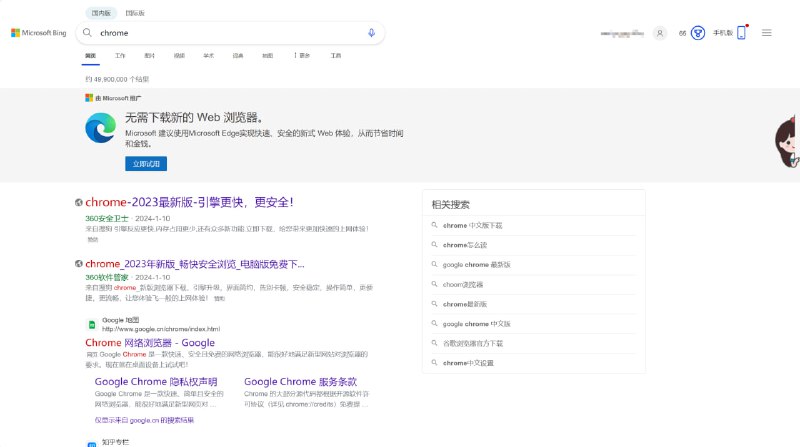The height and width of the screenshot is (447, 800).
Task: Start voice search with microphone icon
Action: (x=371, y=33)
